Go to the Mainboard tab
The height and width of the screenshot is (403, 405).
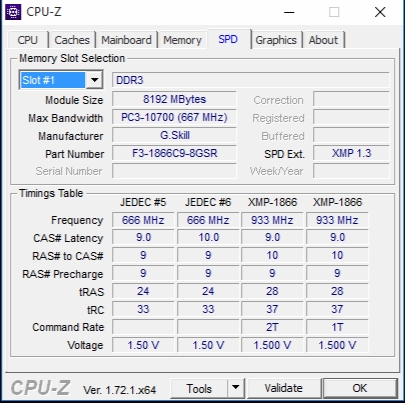(126, 40)
